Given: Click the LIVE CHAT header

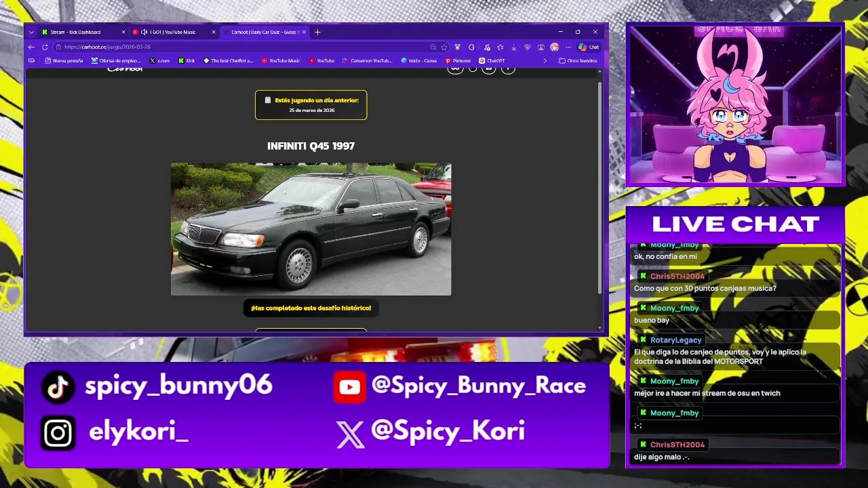Looking at the screenshot, I should [736, 224].
